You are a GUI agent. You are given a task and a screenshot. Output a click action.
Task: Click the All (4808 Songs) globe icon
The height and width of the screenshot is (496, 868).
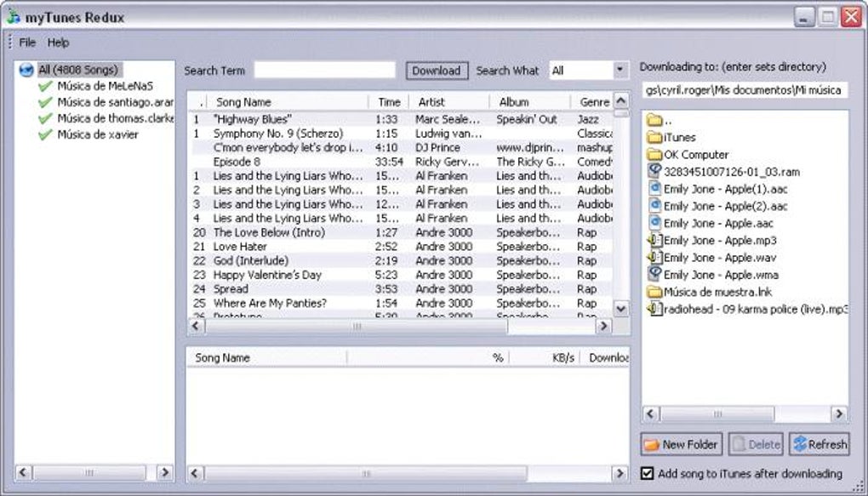pos(26,71)
